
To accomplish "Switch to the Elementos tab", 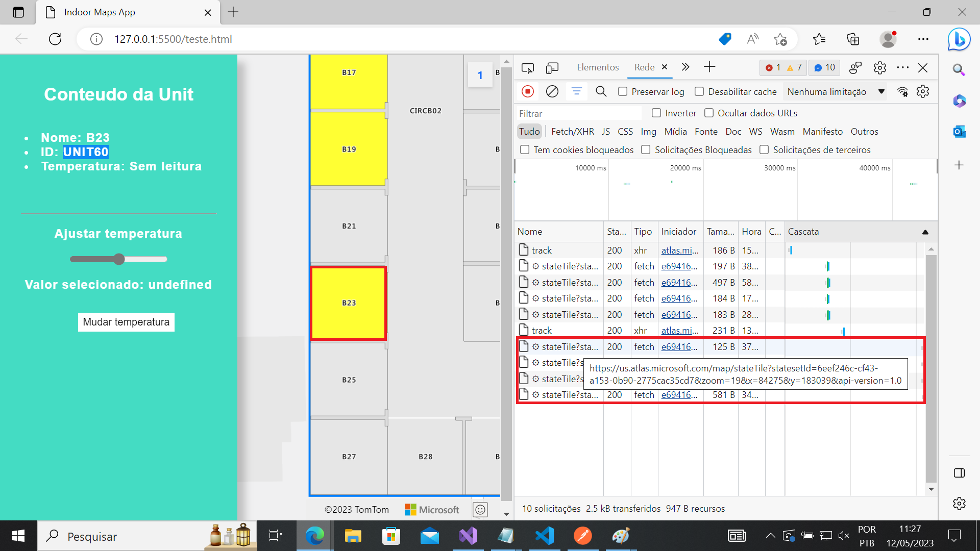I will tap(598, 67).
